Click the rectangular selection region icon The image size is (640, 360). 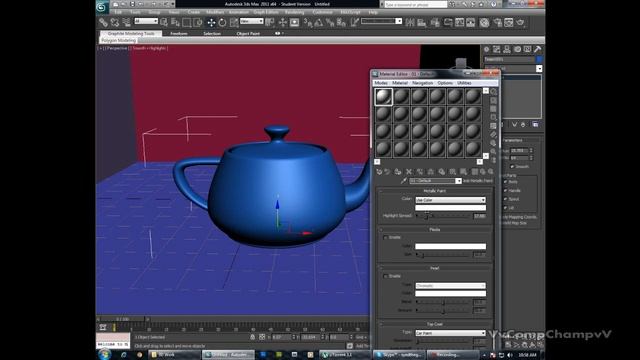187,22
